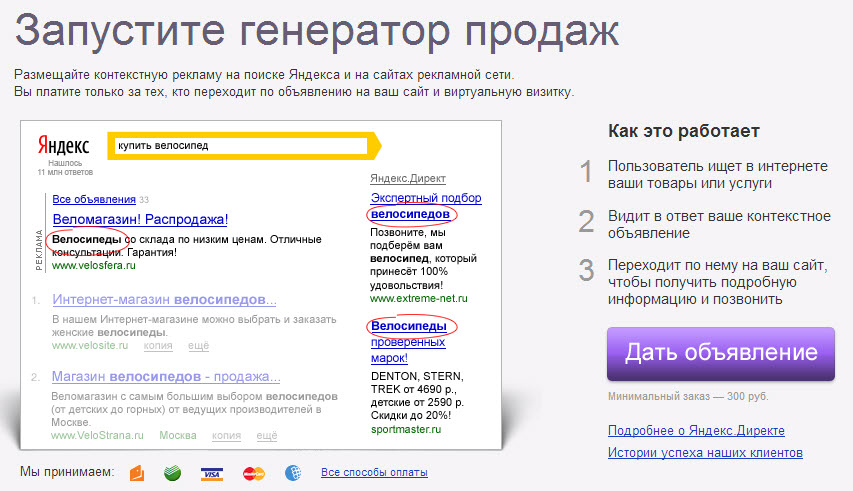The image size is (853, 491).
Task: Click the 'Как это работает' heading
Action: point(684,132)
